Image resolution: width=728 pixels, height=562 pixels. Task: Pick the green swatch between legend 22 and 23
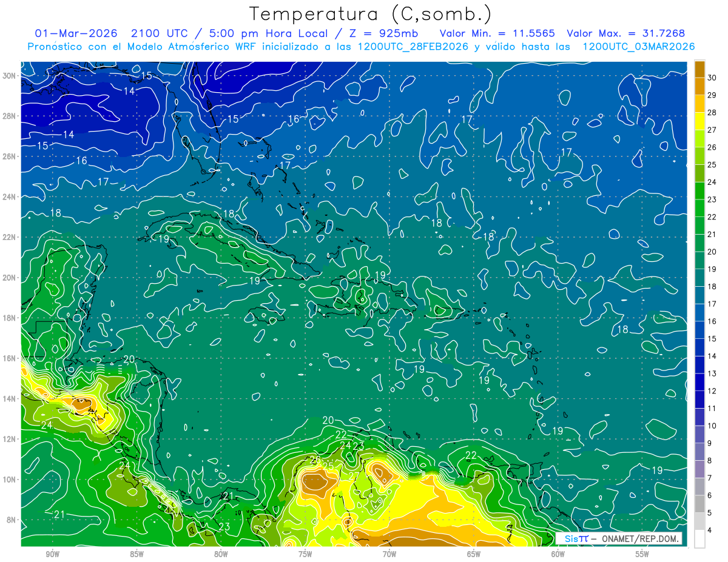[699, 208]
